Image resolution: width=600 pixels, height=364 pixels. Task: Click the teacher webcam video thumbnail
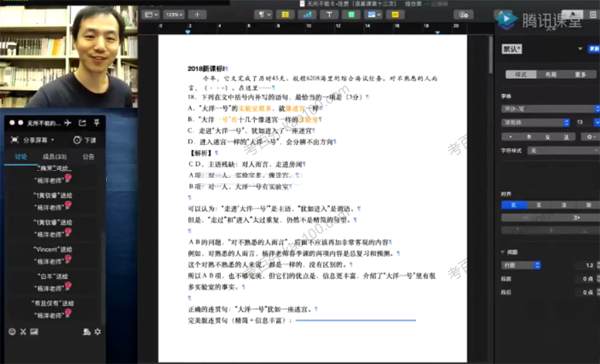69,57
